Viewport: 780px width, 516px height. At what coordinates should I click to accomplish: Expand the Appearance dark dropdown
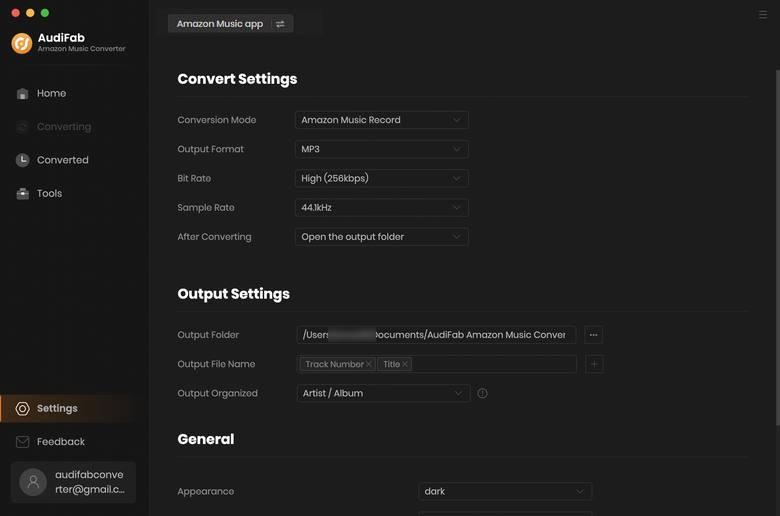coord(505,491)
